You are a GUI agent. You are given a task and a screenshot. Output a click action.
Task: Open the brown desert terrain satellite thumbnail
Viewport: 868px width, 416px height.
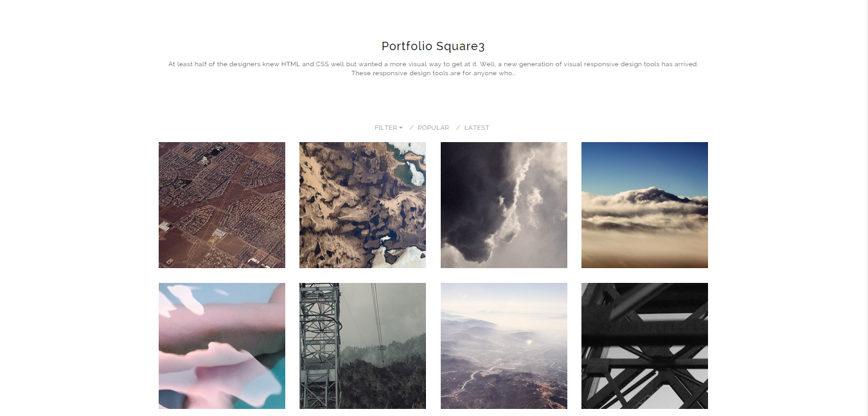(362, 205)
